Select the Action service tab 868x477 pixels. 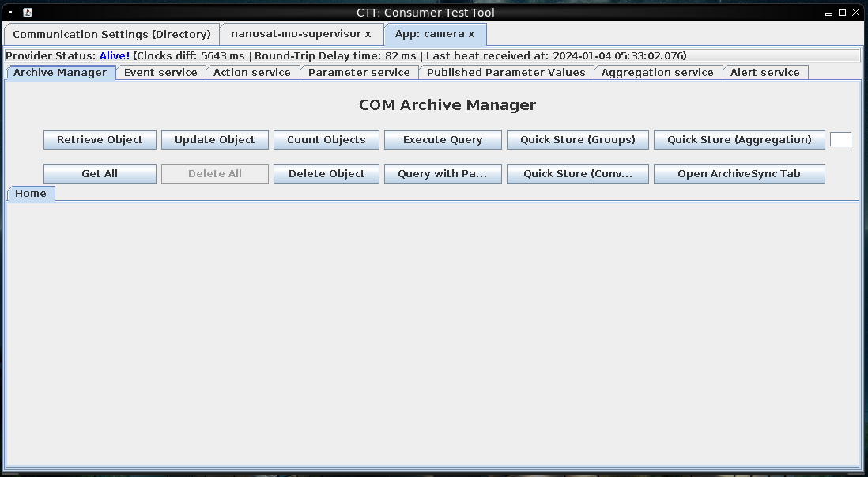tap(252, 72)
